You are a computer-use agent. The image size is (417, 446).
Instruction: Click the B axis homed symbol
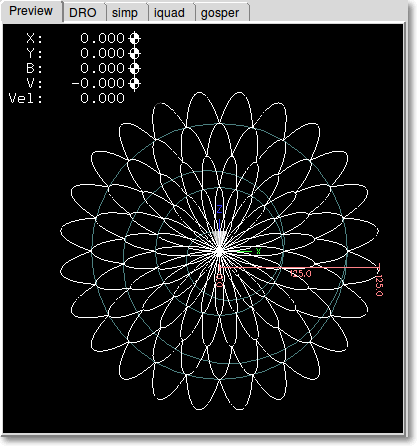(x=134, y=68)
